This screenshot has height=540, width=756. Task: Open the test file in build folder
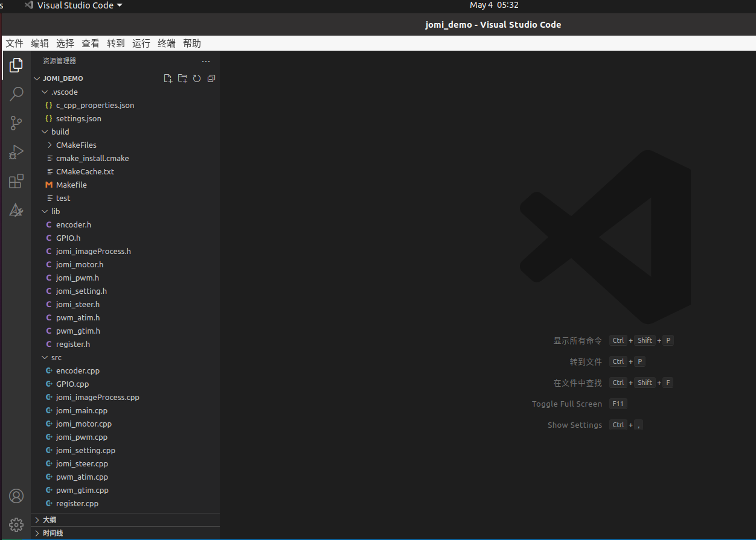125,198
